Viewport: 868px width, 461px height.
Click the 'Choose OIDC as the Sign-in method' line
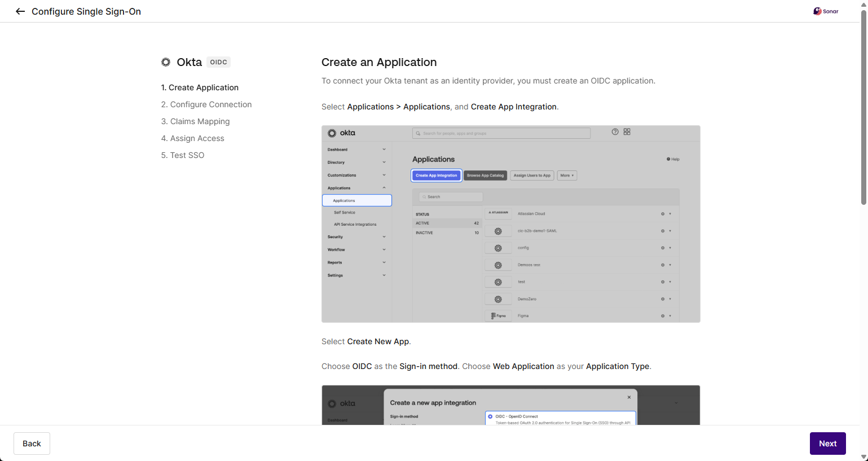486,366
